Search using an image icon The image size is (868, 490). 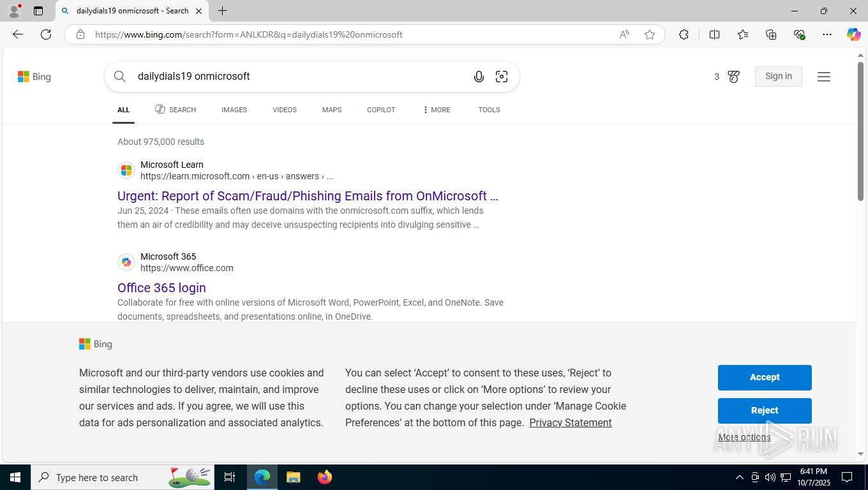pos(502,77)
